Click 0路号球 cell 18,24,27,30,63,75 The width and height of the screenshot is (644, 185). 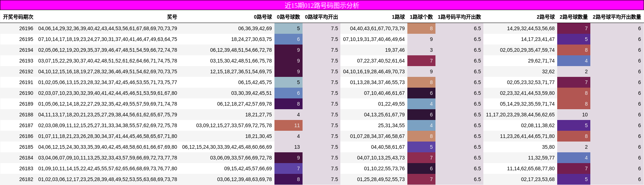click(x=251, y=39)
